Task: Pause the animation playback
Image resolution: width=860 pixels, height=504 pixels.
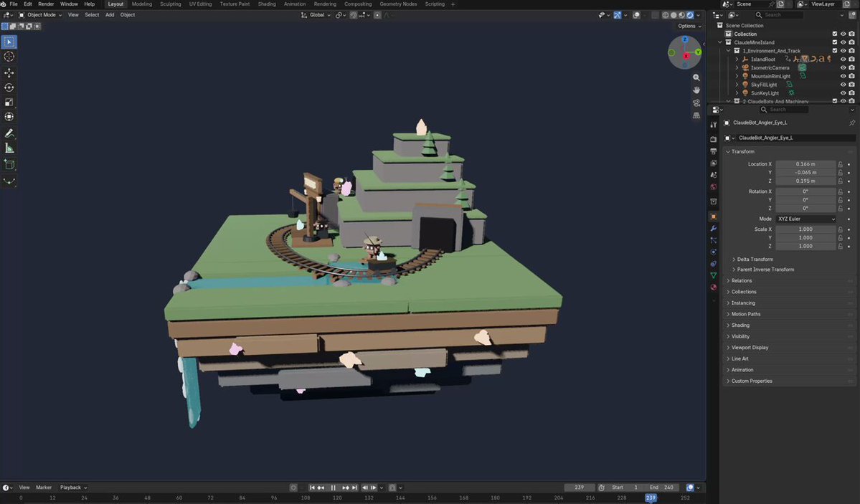Action: (333, 488)
